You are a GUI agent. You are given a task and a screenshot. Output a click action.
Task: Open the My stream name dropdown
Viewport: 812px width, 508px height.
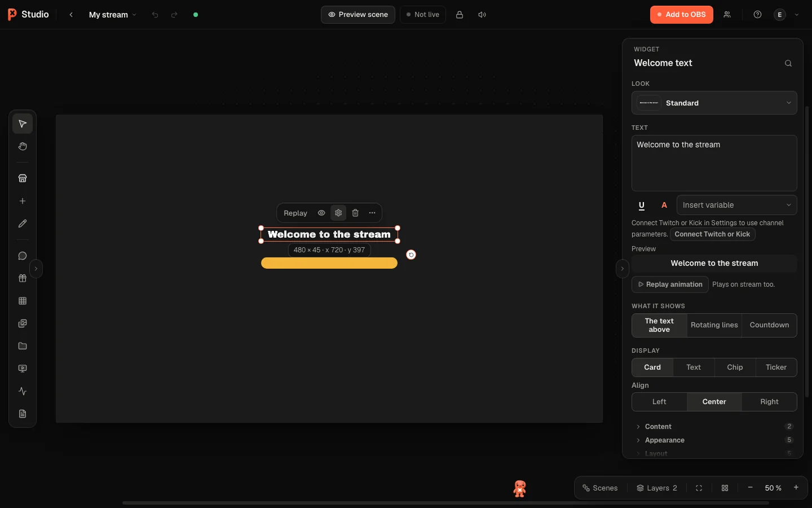click(113, 15)
